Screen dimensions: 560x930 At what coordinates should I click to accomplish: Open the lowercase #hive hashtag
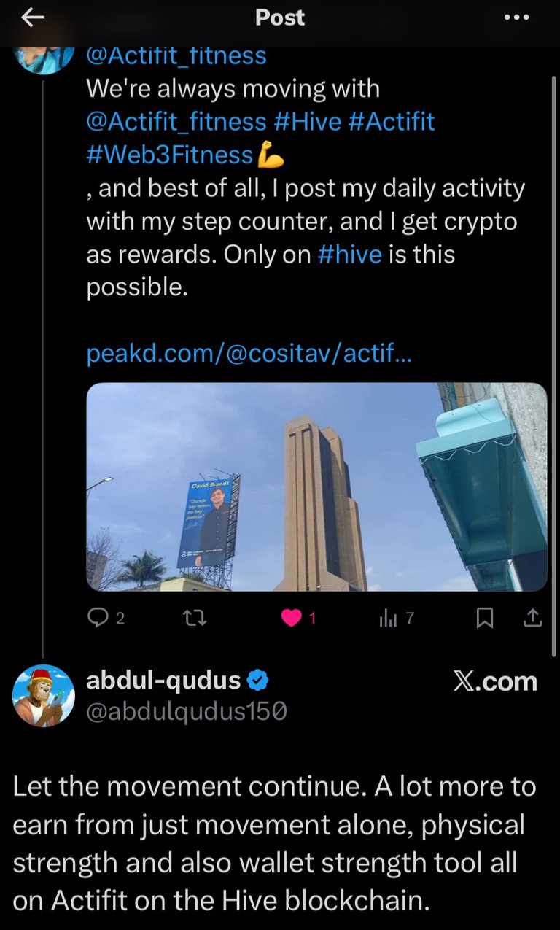(350, 255)
